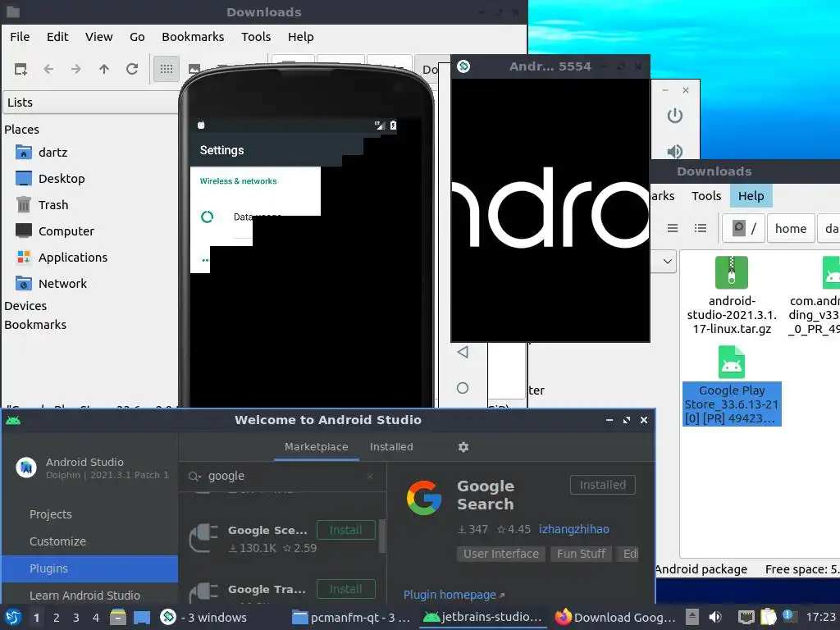Open the taskbar clipboard tray icon
Image resolution: width=840 pixels, height=630 pixels.
(768, 617)
